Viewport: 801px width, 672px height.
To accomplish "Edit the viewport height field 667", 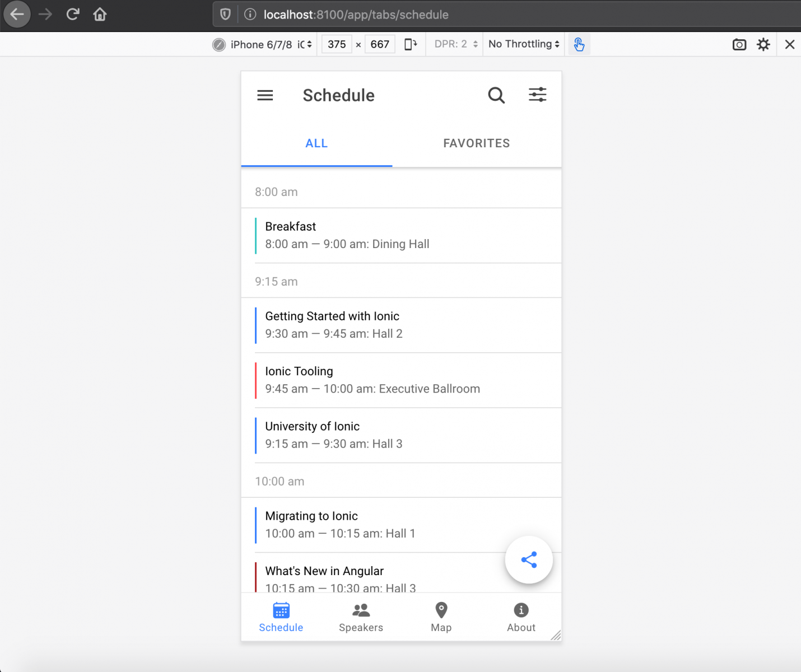I will 380,44.
